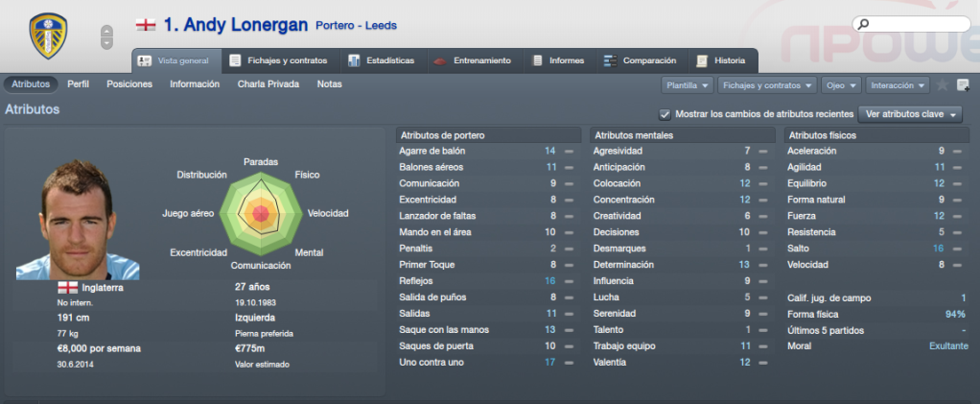Open the Ojeo dropdown

coord(841,85)
